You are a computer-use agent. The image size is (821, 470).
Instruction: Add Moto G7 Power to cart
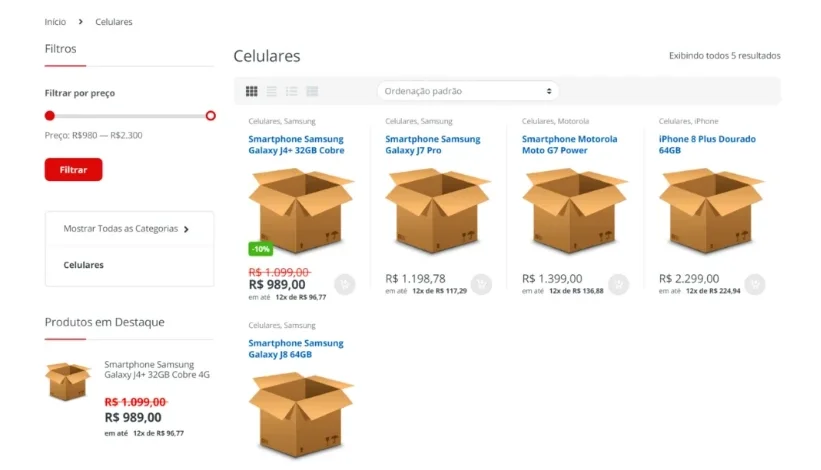[x=618, y=284]
